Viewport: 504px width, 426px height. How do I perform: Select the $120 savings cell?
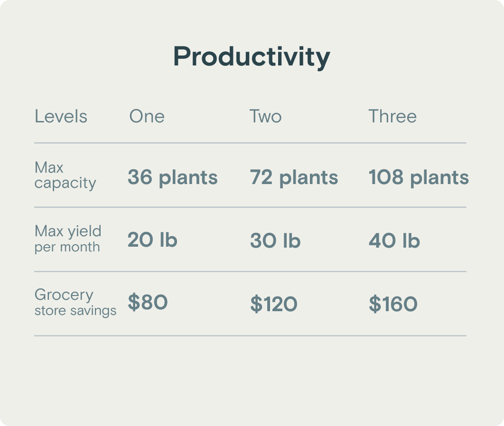click(273, 304)
